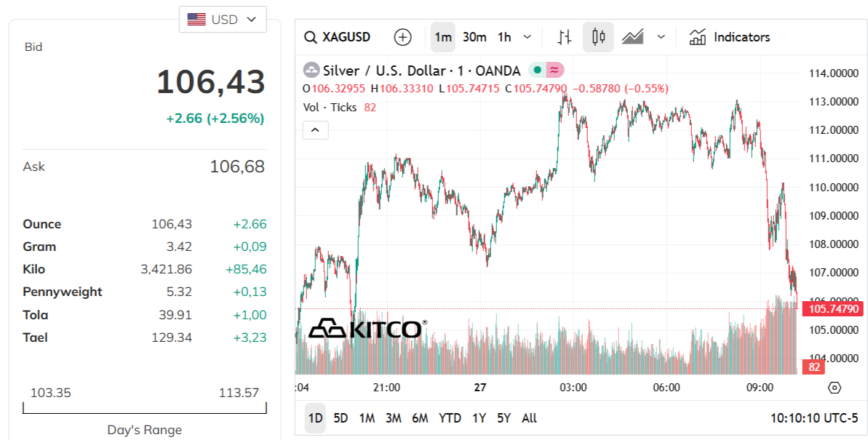Click the green market status dot
This screenshot has width=868, height=440.
tap(537, 71)
